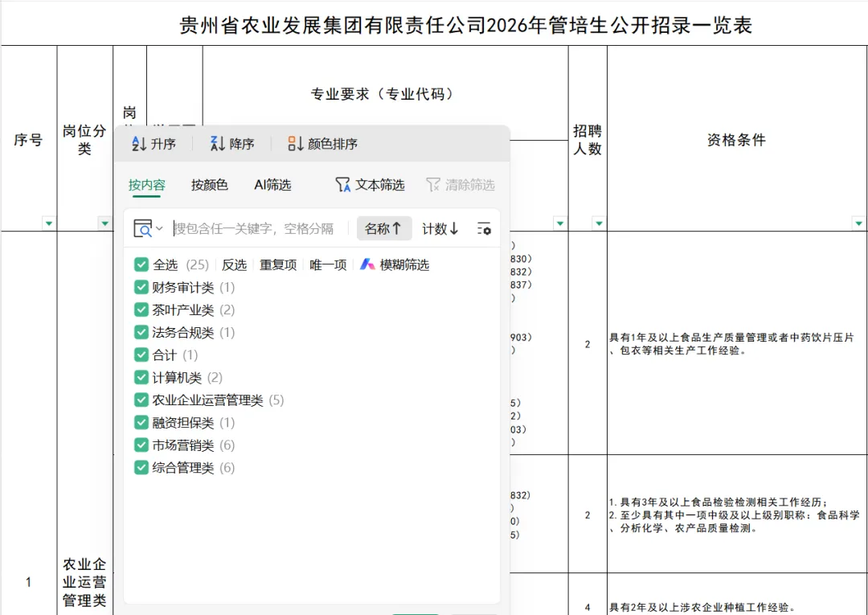The image size is (868, 615).
Task: Switch to the 按颜色 tab
Action: (x=209, y=185)
